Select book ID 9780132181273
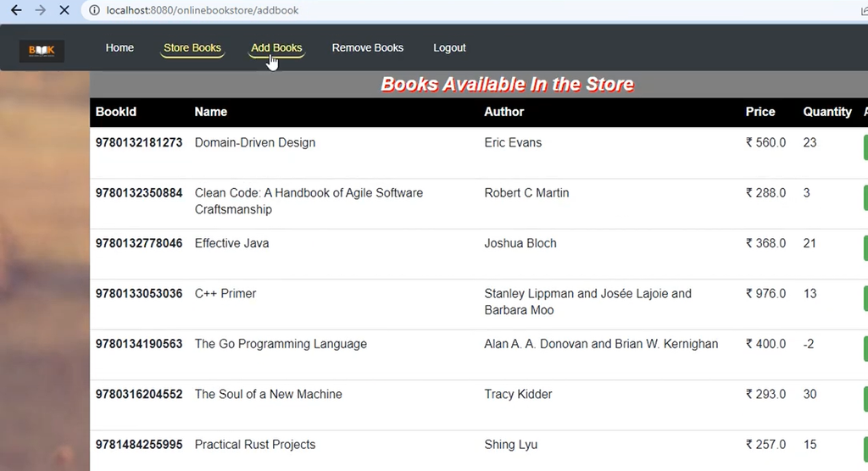868x471 pixels. click(139, 142)
